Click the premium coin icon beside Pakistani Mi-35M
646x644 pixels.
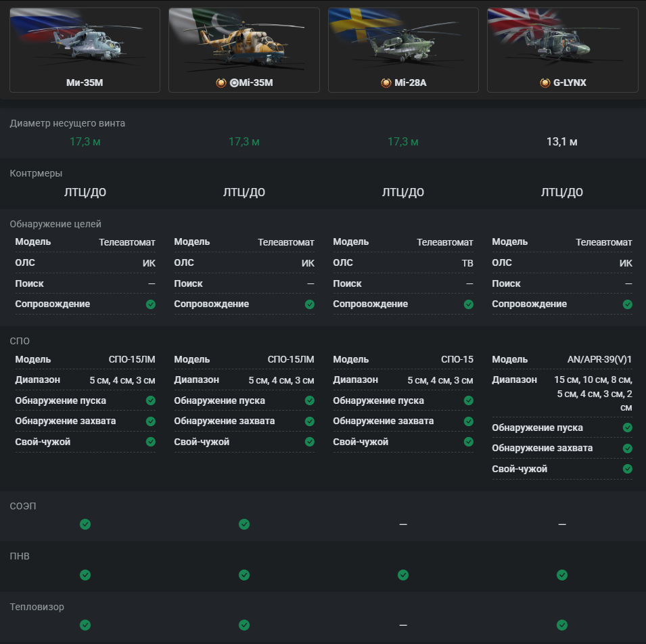[221, 83]
